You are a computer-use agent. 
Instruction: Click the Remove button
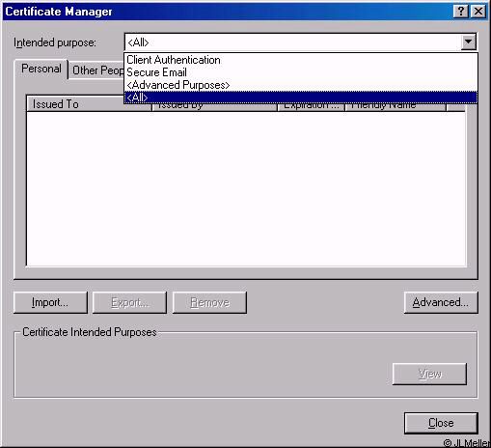[209, 302]
